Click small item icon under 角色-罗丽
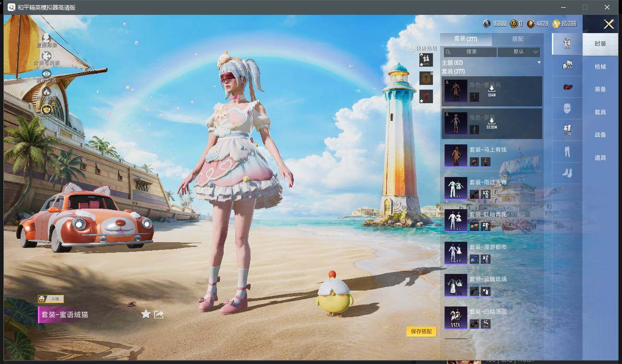This screenshot has height=364, width=622. [x=474, y=129]
